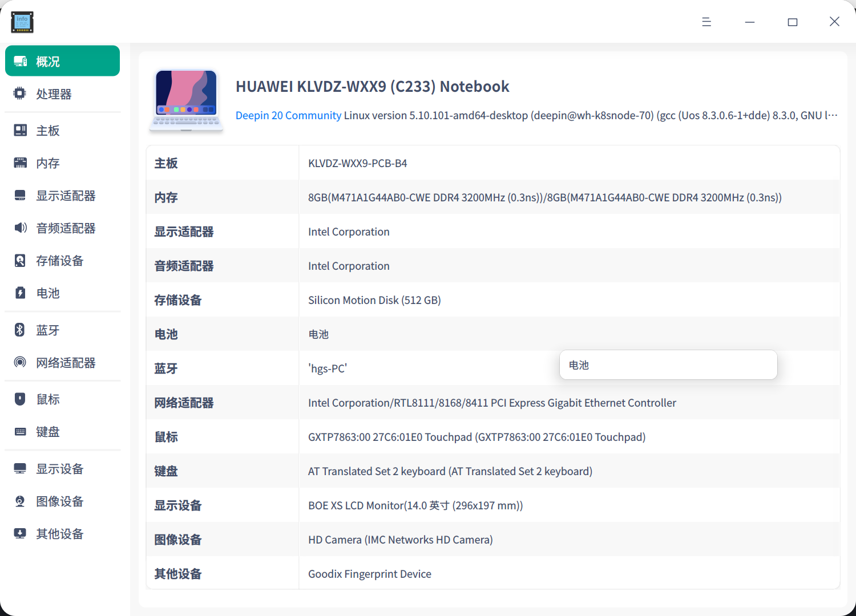Open the 处理器 sidebar label

pos(54,94)
